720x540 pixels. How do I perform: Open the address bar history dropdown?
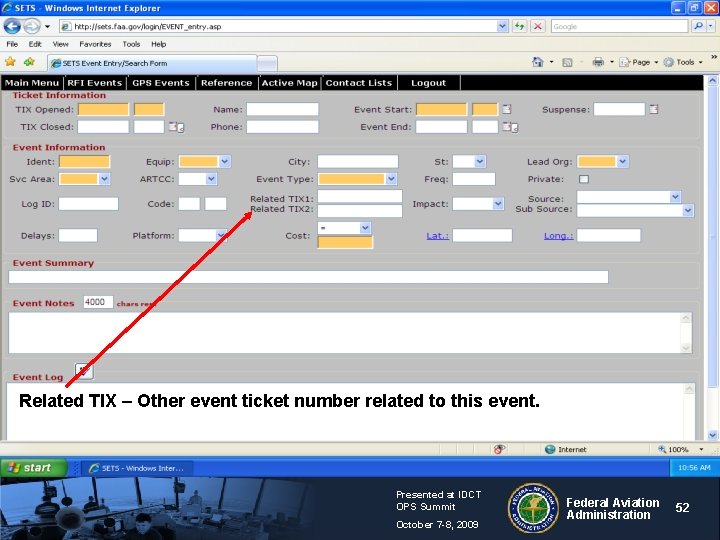[502, 26]
